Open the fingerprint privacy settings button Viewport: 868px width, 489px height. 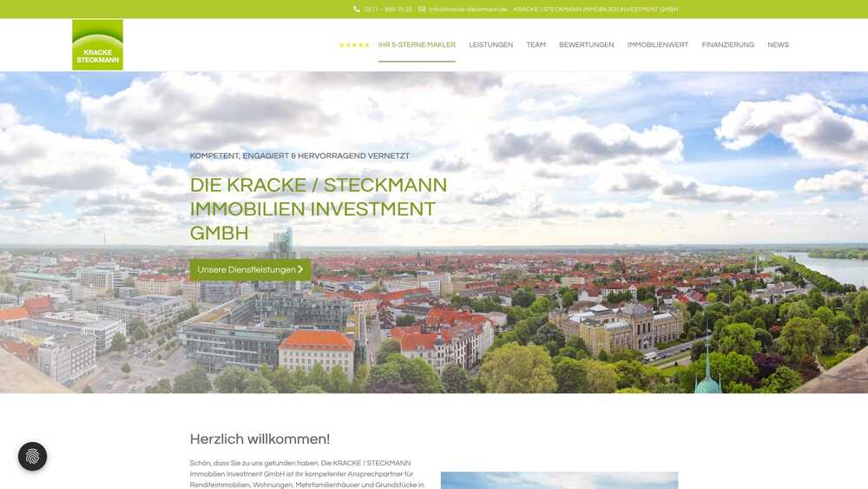32,457
